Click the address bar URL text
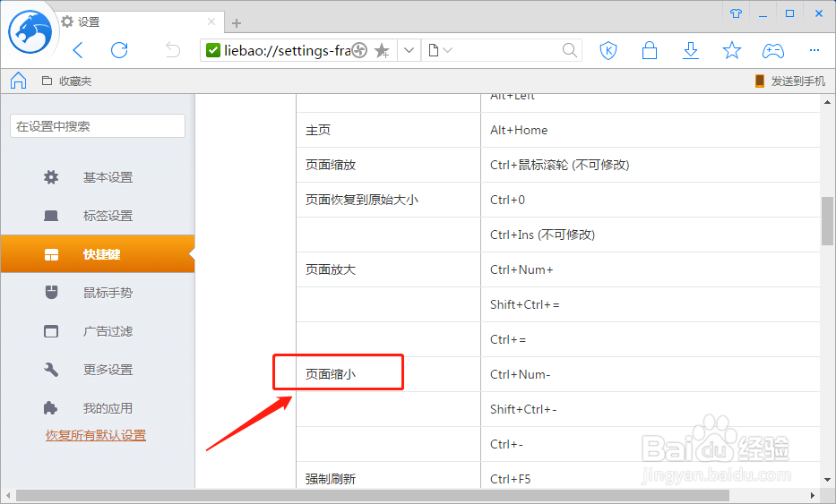This screenshot has height=504, width=836. [288, 51]
